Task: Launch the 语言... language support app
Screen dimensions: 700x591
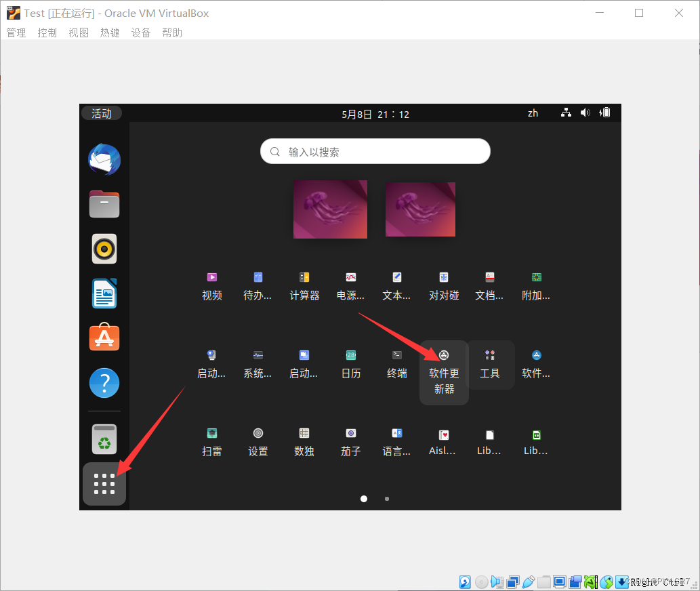Action: 397,442
